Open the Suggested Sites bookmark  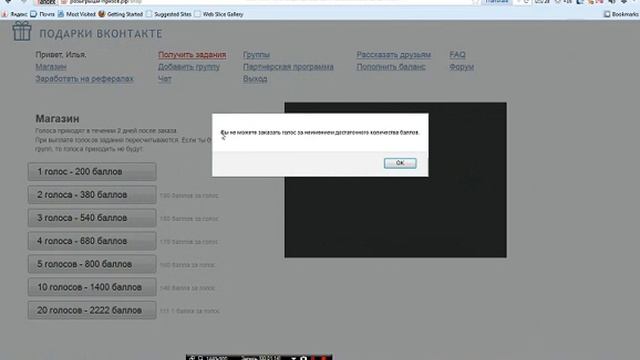169,14
